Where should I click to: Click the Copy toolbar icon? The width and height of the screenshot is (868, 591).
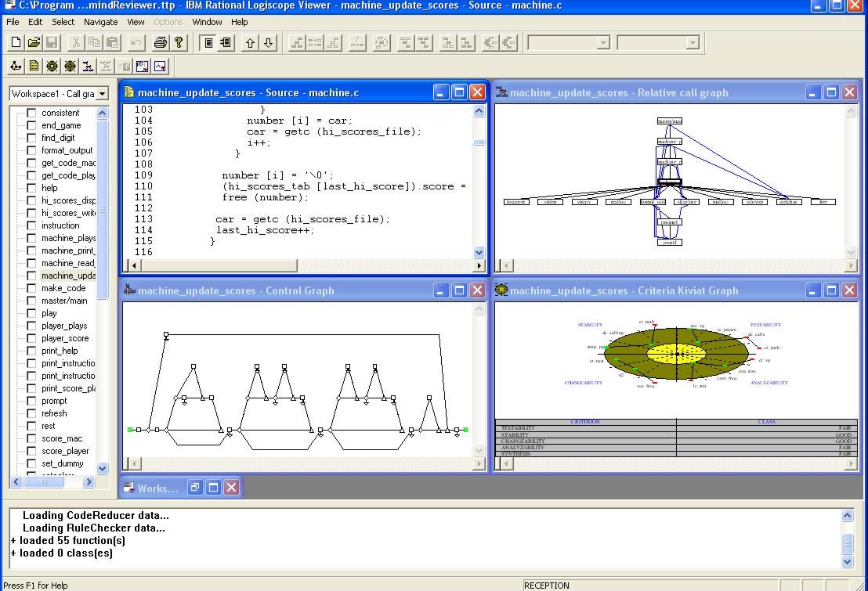tap(94, 42)
